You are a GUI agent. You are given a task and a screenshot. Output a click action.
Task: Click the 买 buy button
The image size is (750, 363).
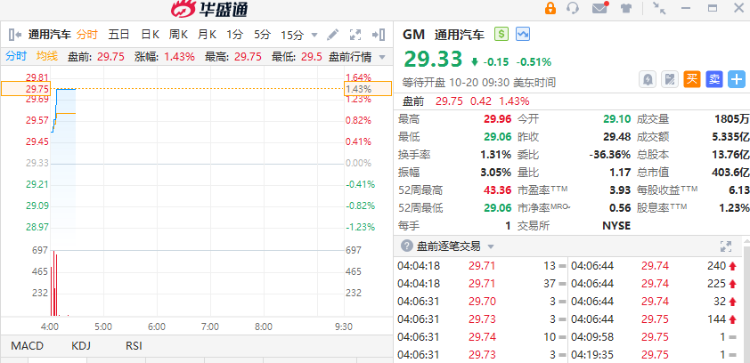coord(692,79)
